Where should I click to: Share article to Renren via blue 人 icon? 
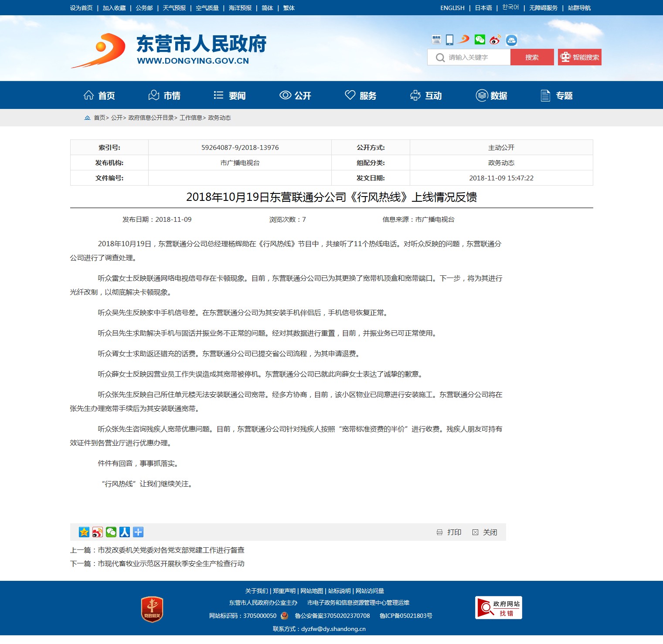pyautogui.click(x=125, y=532)
